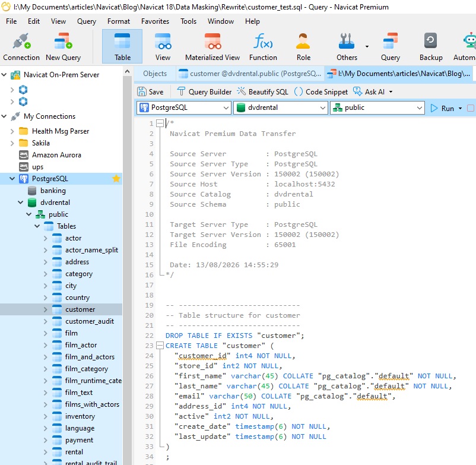Select the ups connection
476x465 pixels.
[37, 167]
